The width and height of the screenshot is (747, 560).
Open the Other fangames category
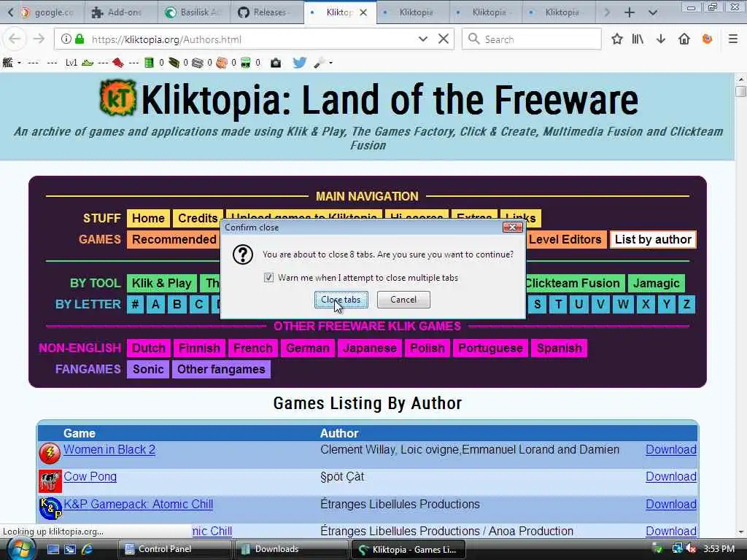tap(221, 369)
